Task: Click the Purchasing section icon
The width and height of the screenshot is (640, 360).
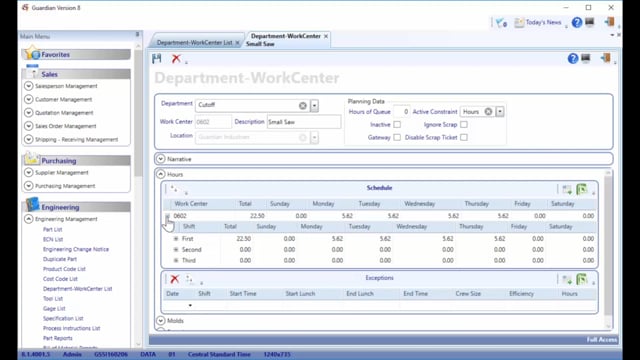Action: 31,159
